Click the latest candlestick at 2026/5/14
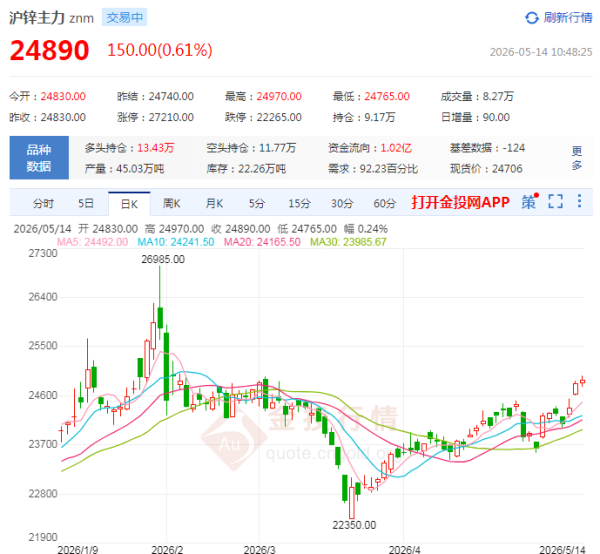Screen dimensions: 600x554 (582, 381)
